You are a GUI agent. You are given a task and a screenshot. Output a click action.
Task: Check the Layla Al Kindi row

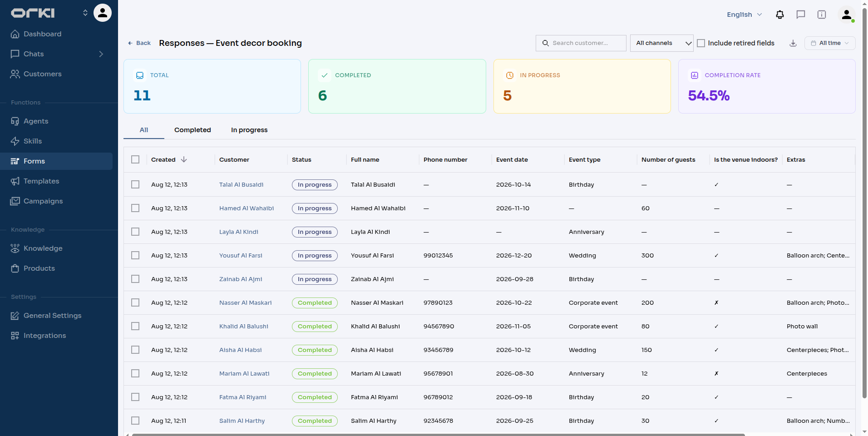tap(135, 232)
